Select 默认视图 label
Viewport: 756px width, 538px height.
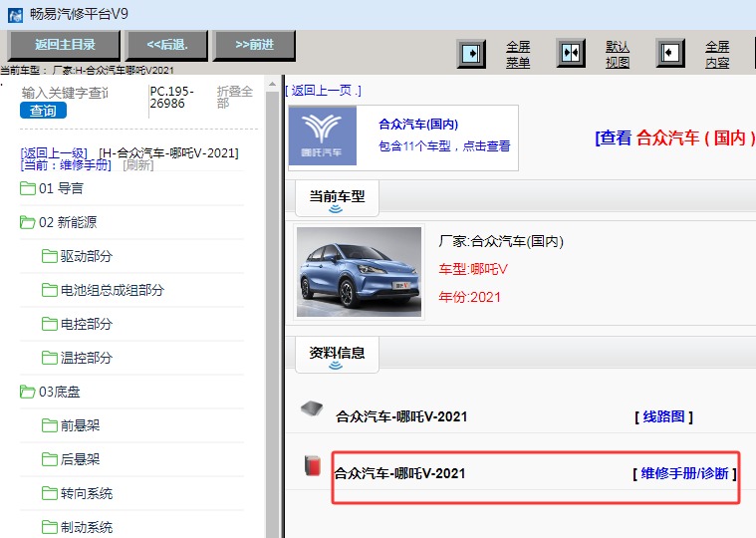tap(618, 54)
